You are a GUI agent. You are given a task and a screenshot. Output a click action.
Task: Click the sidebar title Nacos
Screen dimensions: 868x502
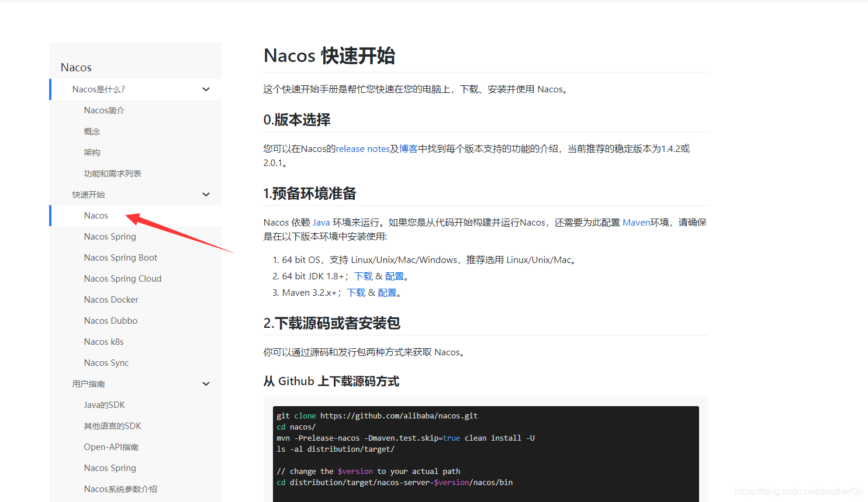coord(76,67)
